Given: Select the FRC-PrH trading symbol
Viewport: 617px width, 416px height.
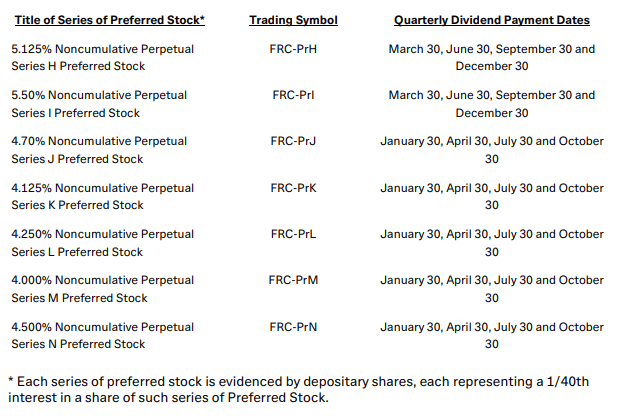Looking at the screenshot, I should [x=293, y=49].
